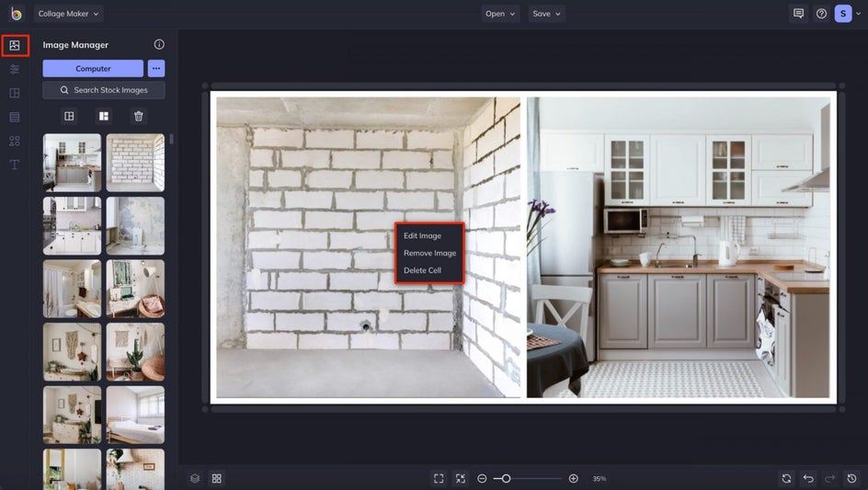Open the history clock icon
Viewport: 868px width, 490px height.
click(852, 478)
